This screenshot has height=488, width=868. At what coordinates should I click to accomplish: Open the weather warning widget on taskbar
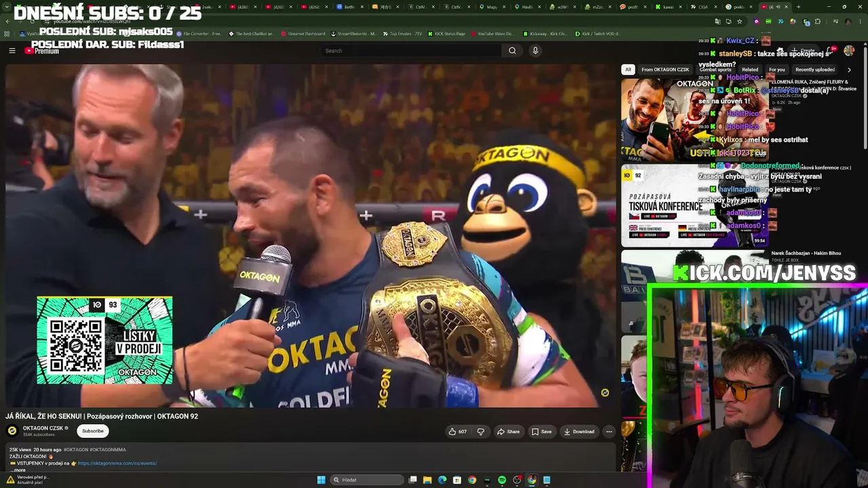(27, 480)
